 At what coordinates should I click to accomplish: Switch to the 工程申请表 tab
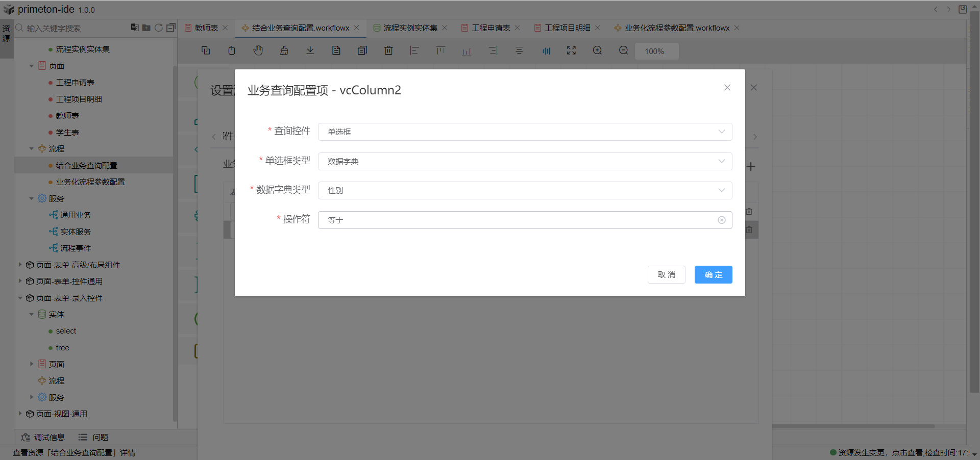tap(491, 28)
